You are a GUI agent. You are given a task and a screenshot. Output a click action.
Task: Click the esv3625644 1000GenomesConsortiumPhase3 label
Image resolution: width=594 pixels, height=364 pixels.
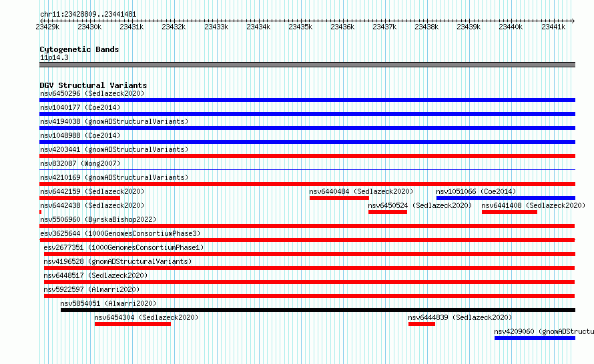[x=120, y=233]
